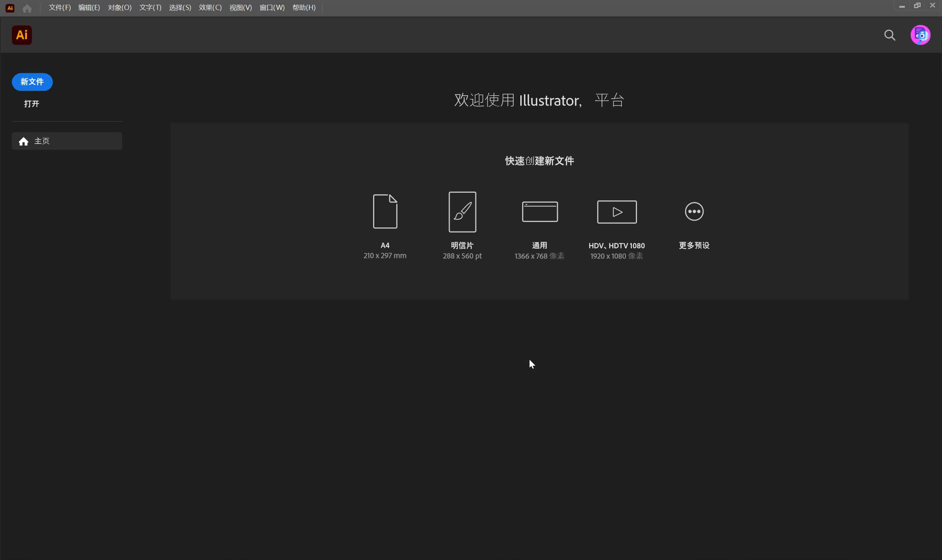This screenshot has height=560, width=942.
Task: Click the grey home icon in menu bar
Action: click(x=27, y=8)
